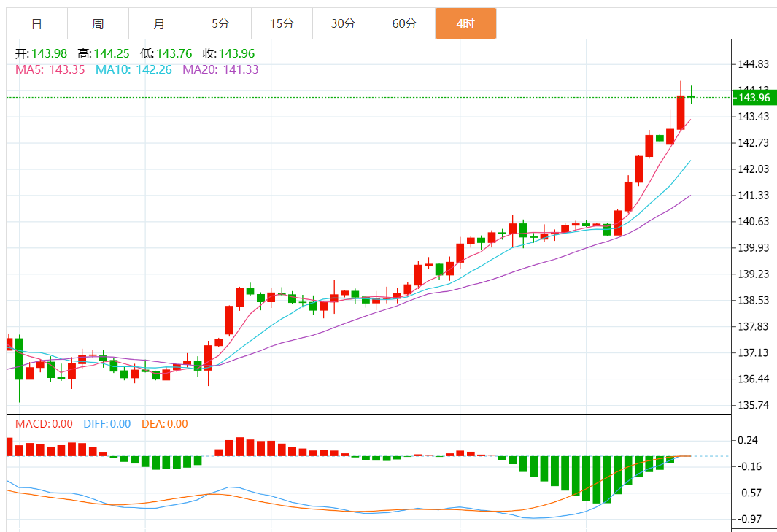Switch to the daily 日 chart tab
This screenshot has height=532, width=777.
pos(36,23)
